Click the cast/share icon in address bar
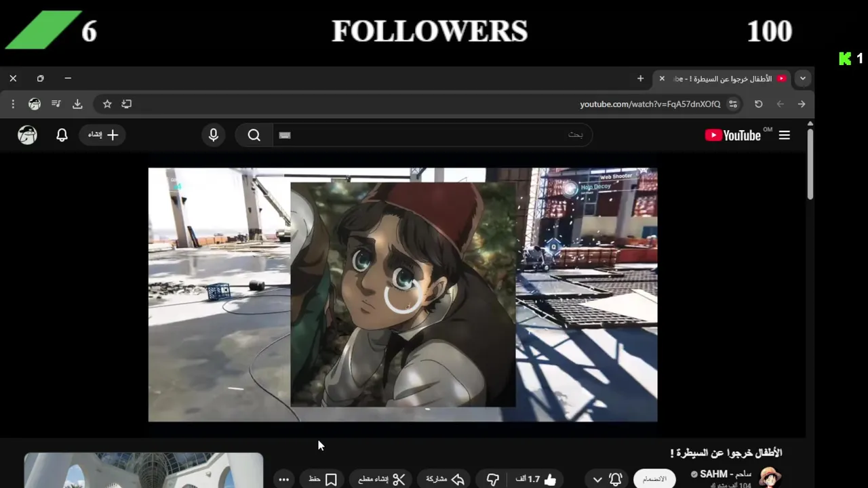 click(x=126, y=104)
